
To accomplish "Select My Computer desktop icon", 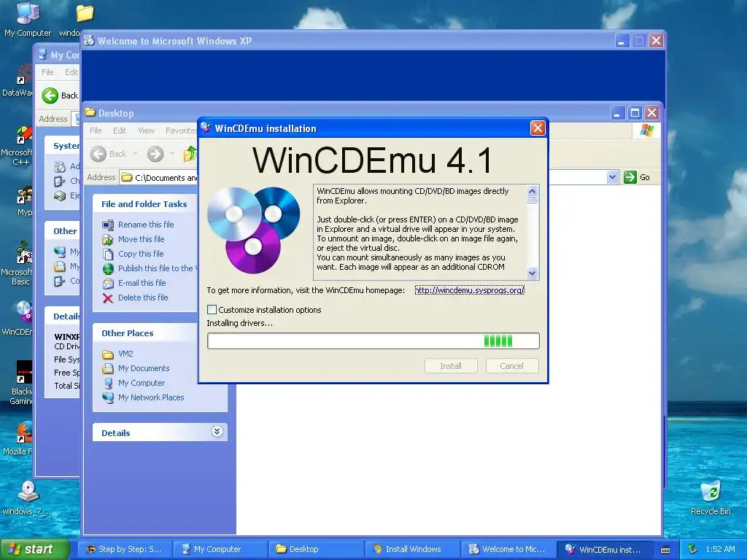I will pyautogui.click(x=28, y=19).
